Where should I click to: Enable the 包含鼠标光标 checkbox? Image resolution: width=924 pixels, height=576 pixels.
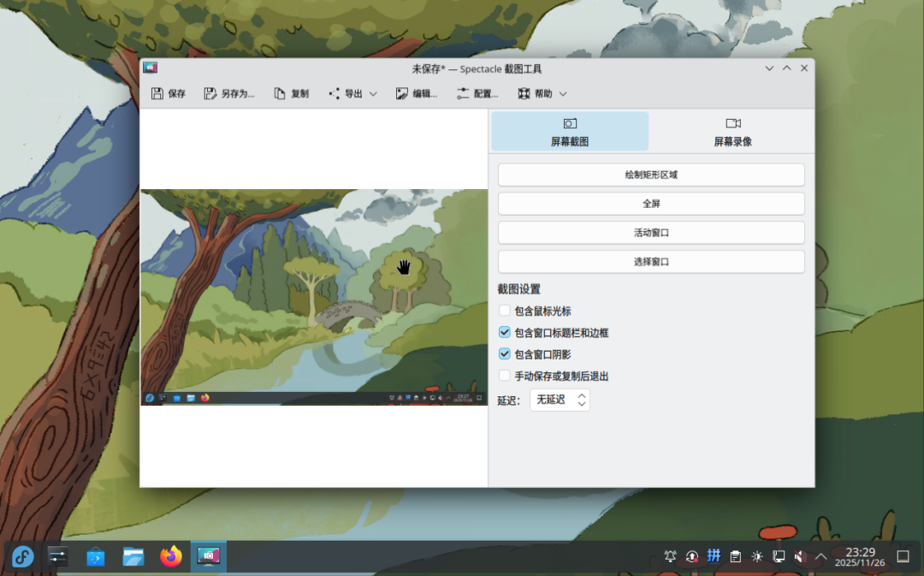pyautogui.click(x=505, y=311)
